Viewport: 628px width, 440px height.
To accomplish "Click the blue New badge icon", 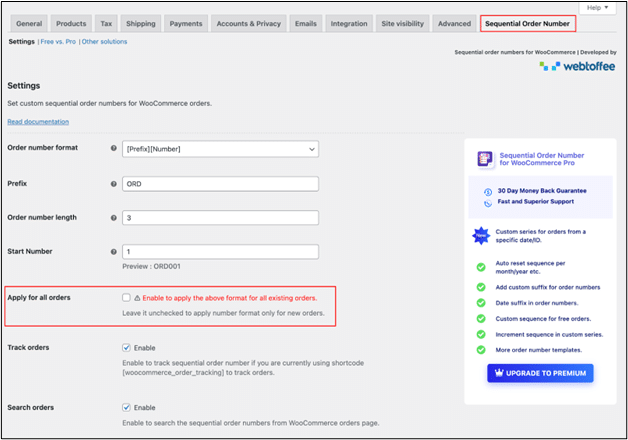I will click(481, 236).
